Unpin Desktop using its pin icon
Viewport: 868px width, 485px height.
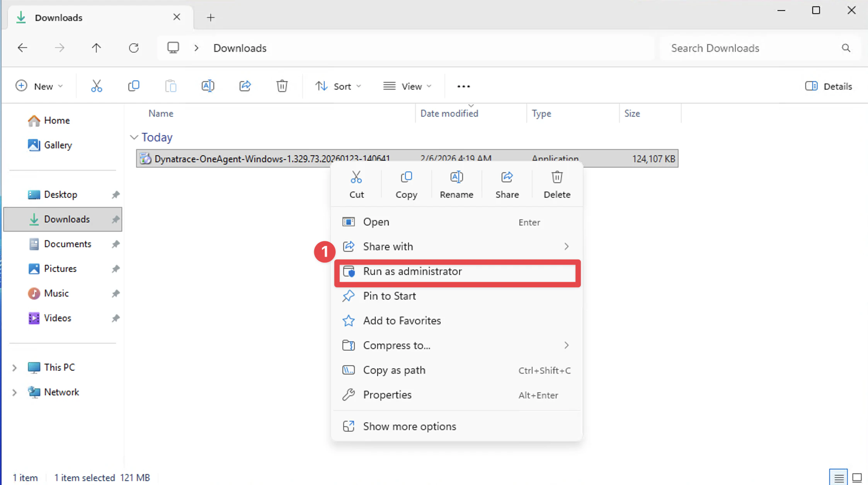click(x=116, y=195)
